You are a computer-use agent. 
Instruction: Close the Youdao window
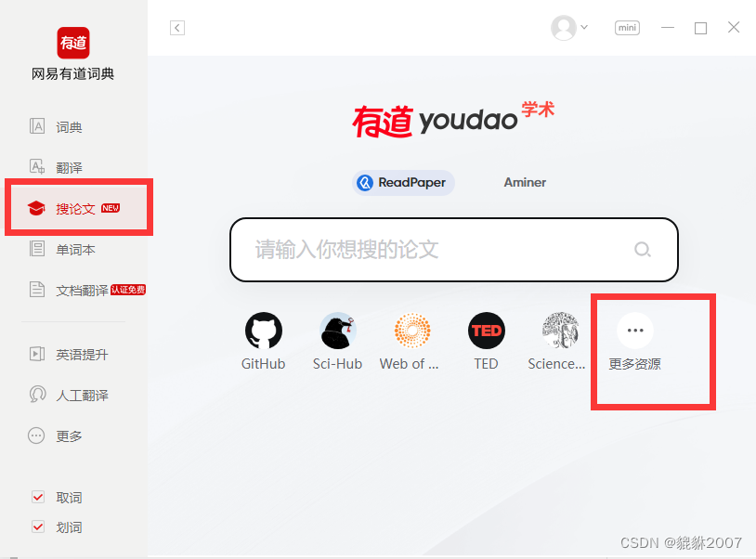(734, 28)
